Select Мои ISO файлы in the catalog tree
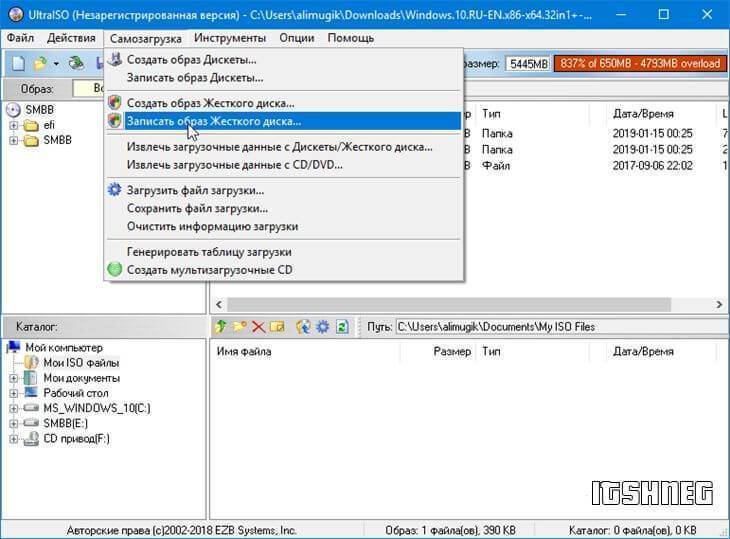 [80, 363]
